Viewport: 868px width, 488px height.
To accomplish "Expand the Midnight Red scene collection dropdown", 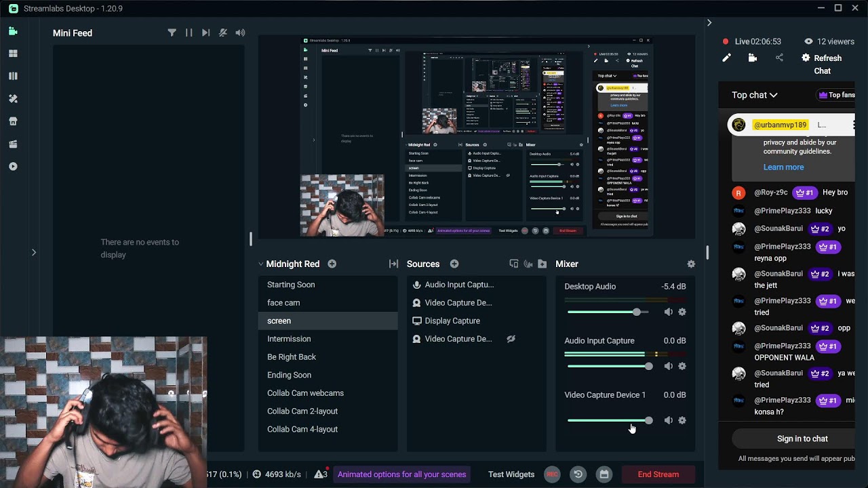I will [261, 264].
